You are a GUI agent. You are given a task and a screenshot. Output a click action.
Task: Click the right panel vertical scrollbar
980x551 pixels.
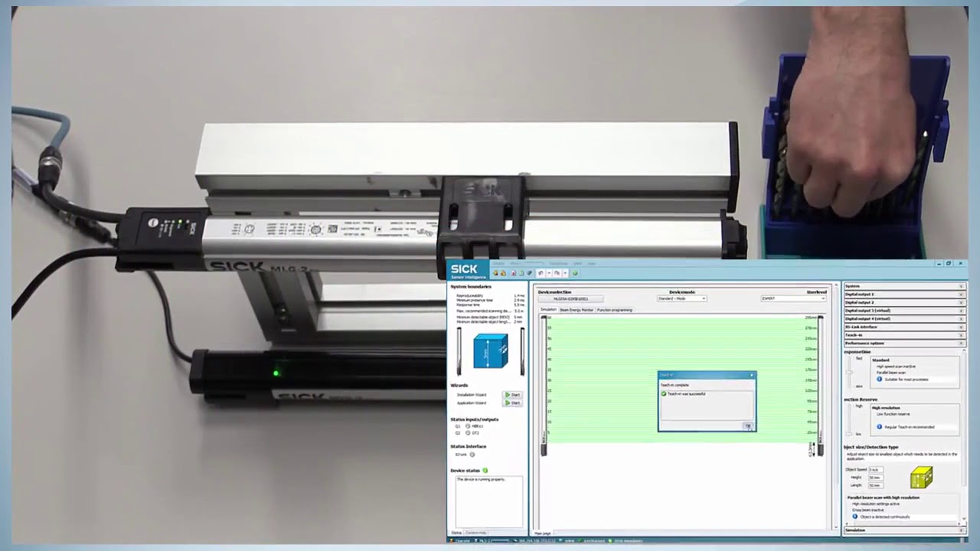(962, 436)
